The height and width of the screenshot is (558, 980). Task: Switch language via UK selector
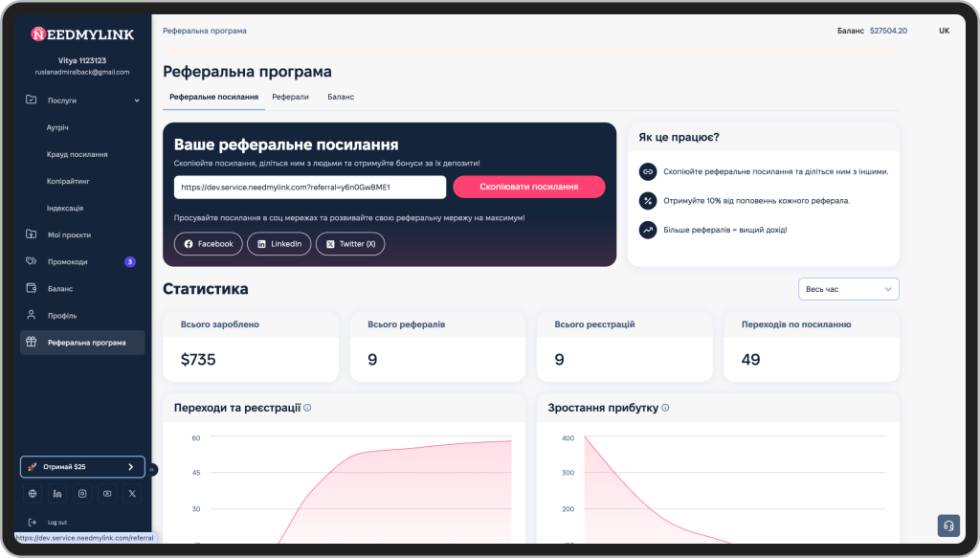pos(944,31)
